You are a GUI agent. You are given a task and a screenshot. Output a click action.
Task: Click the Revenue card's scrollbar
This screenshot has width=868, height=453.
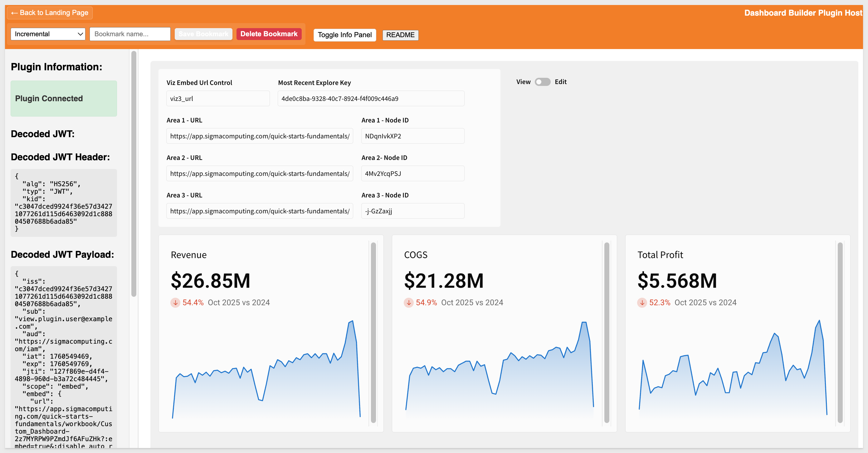373,332
